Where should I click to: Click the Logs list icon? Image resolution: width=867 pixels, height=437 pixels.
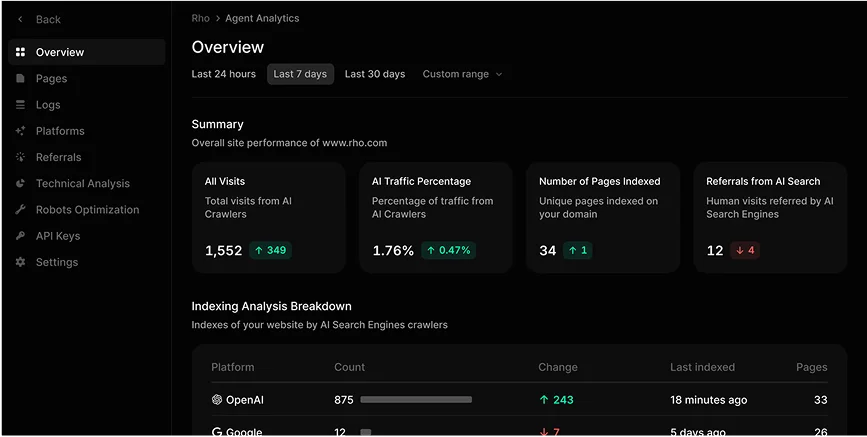pyautogui.click(x=20, y=105)
